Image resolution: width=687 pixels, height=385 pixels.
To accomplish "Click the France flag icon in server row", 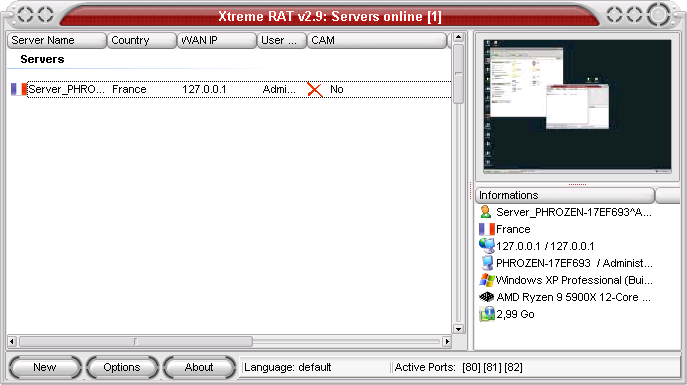I will tap(19, 89).
